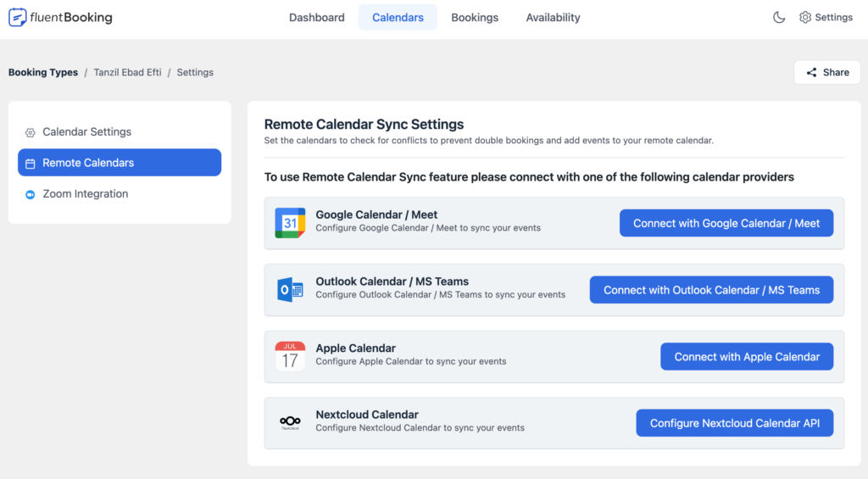Click the Settings gear icon in header
Image resolution: width=868 pixels, height=479 pixels.
[805, 17]
